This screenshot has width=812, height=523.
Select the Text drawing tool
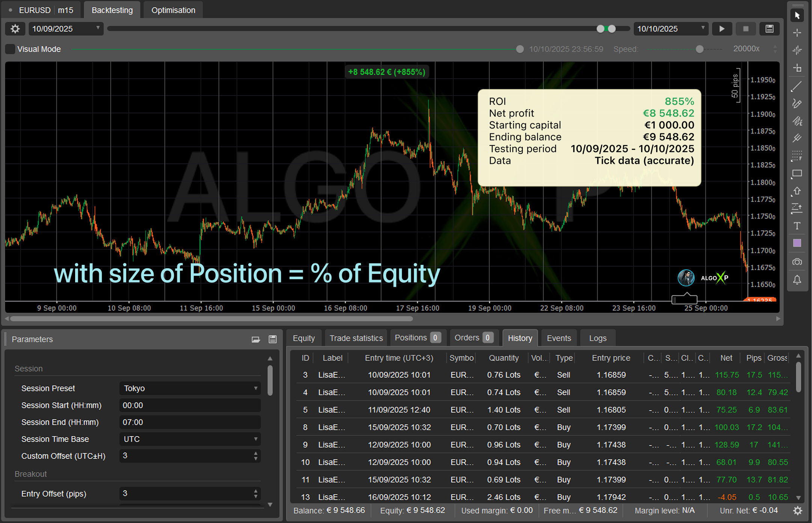pos(797,226)
